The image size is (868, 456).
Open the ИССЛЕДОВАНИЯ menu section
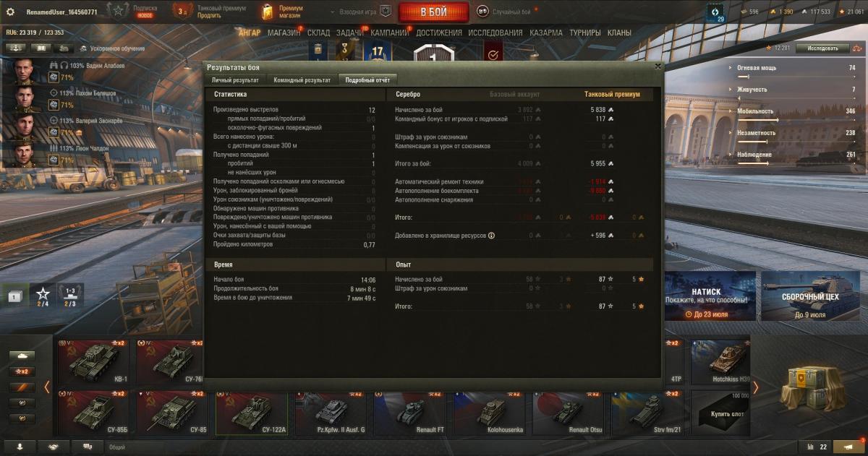point(495,33)
